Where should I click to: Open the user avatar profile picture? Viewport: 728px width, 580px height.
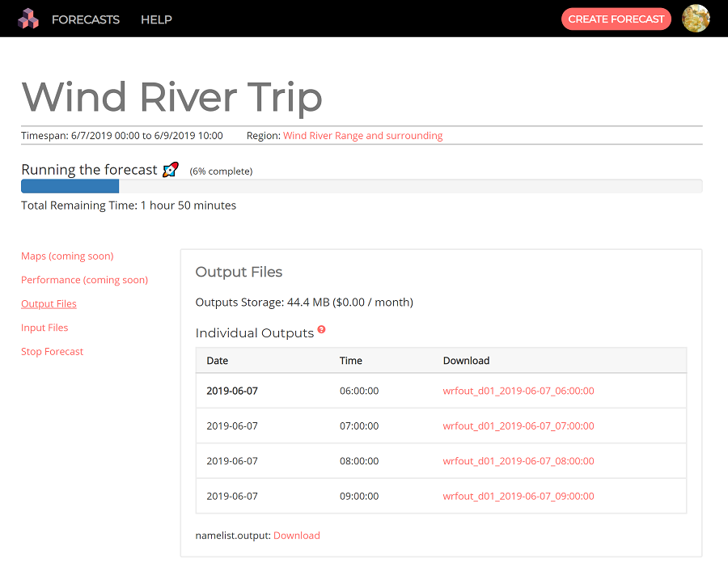696,19
